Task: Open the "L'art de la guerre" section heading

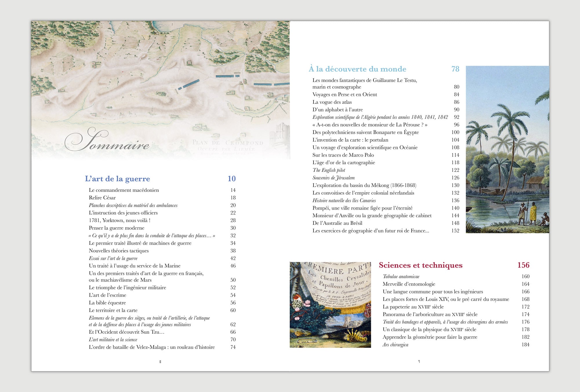Action: point(117,179)
